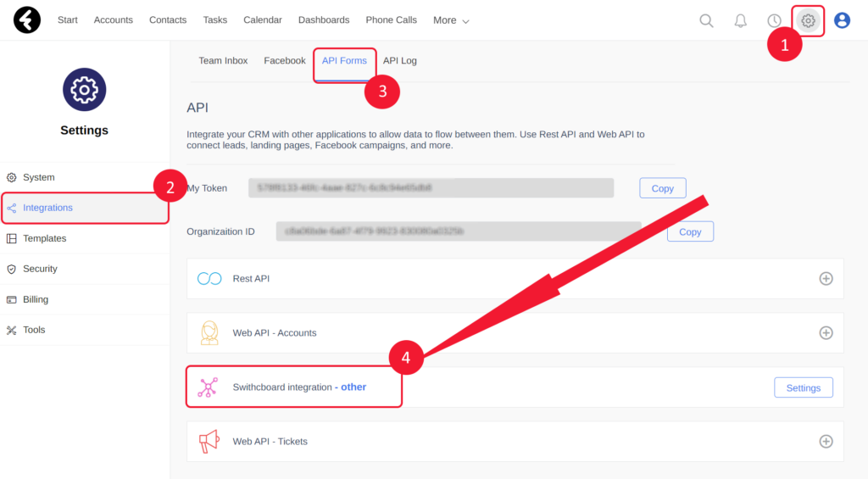Click the settings gear icon in top bar
This screenshot has height=479, width=868.
pyautogui.click(x=808, y=20)
